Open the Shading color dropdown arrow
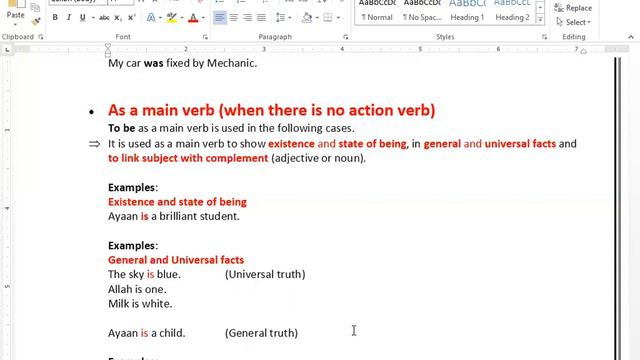The width and height of the screenshot is (640, 360). point(317,18)
